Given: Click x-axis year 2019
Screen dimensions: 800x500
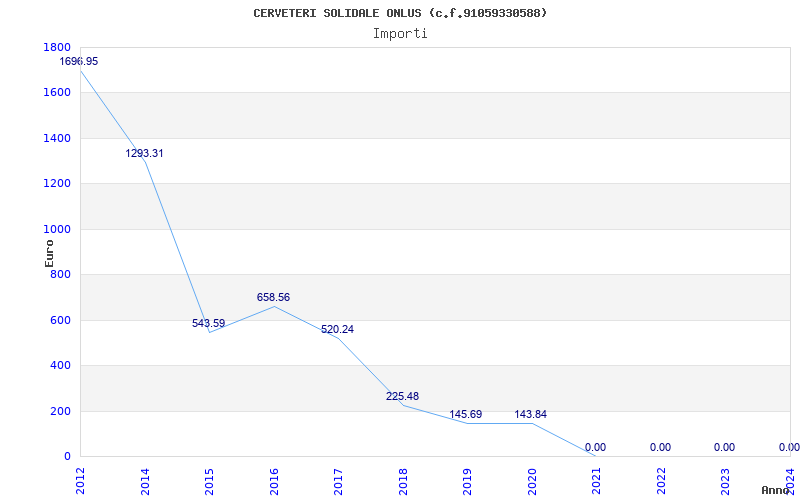Looking at the screenshot, I should [x=467, y=481].
